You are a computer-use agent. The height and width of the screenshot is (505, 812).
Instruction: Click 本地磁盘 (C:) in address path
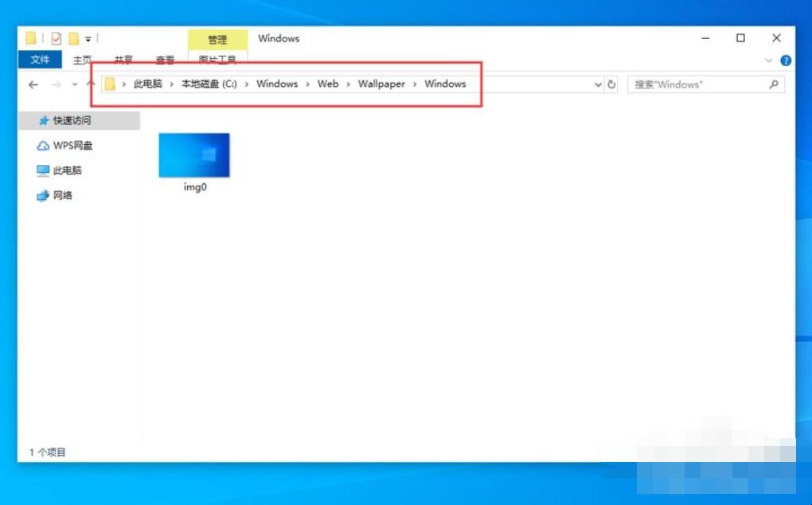point(209,84)
